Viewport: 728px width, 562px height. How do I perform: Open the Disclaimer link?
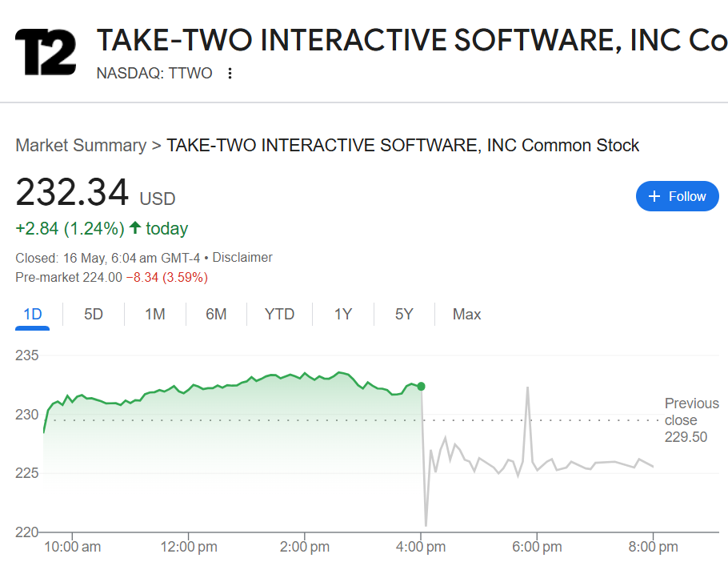click(x=242, y=257)
